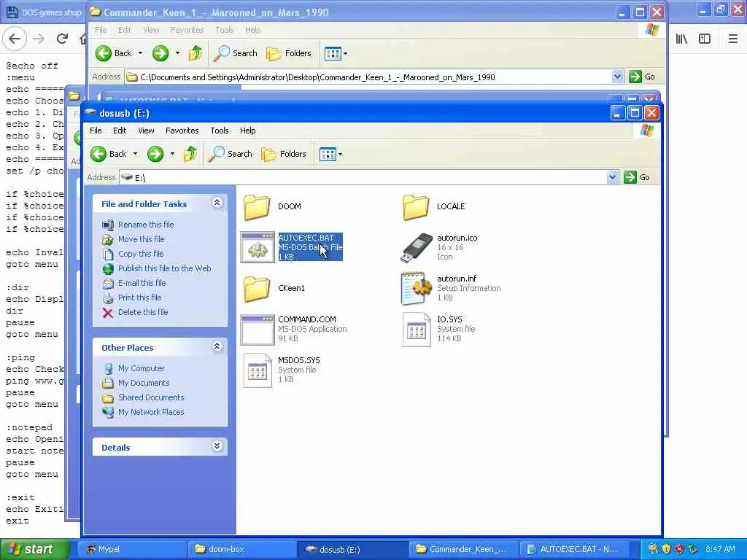Click Back in Commander Keen window toolbar
This screenshot has height=560, width=747.
[x=114, y=53]
